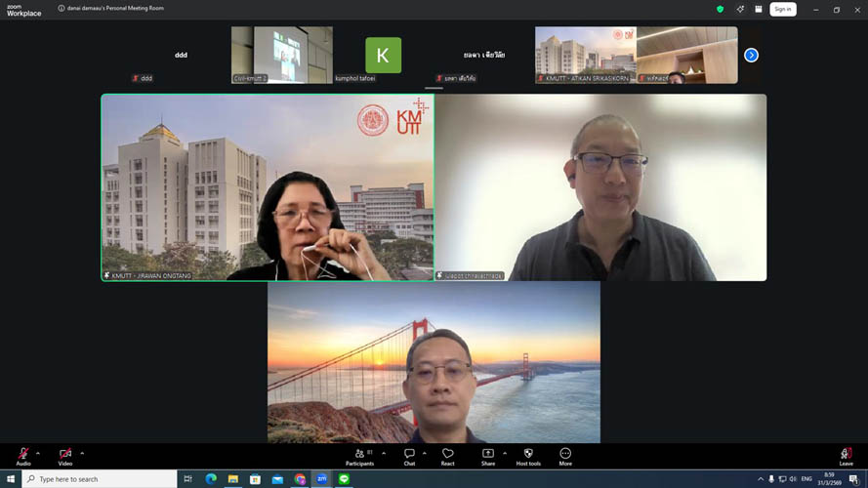Open the More options menu

565,456
